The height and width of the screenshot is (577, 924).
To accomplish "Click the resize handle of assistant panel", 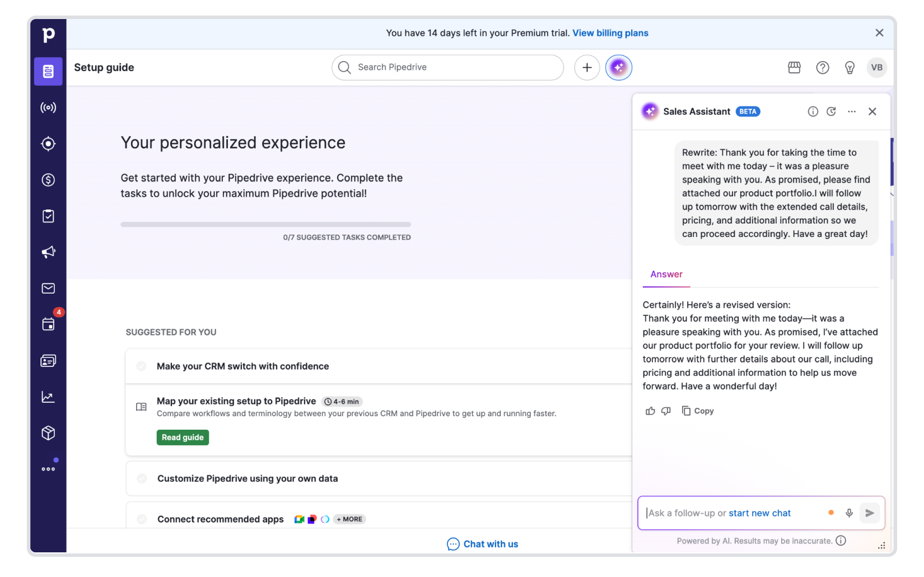I will pos(881,546).
